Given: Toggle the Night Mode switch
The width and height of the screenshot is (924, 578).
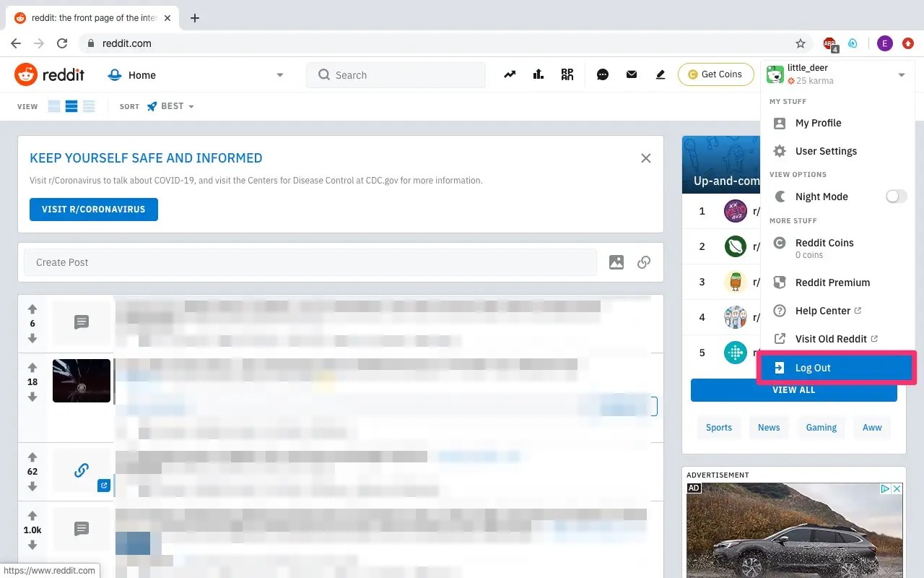Looking at the screenshot, I should click(896, 197).
